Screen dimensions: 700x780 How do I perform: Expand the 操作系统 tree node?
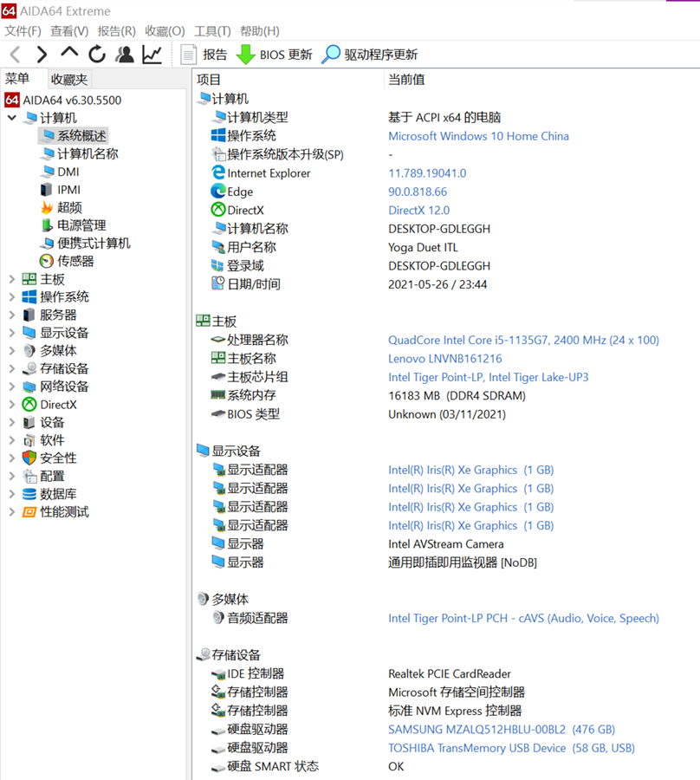coord(12,297)
